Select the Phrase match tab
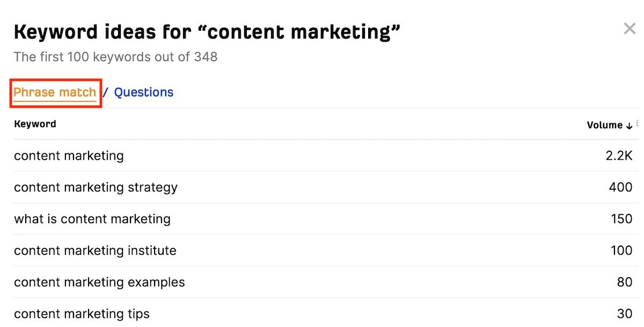This screenshot has height=327, width=644. 55,92
